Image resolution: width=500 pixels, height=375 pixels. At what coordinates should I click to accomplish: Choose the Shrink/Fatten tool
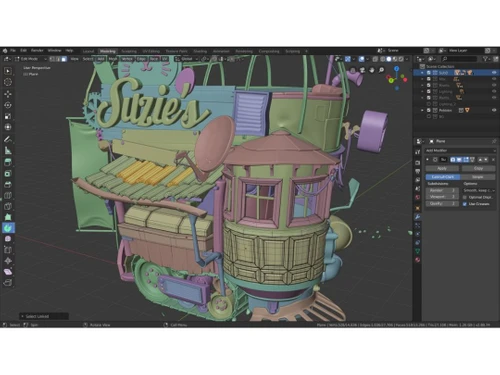click(8, 261)
